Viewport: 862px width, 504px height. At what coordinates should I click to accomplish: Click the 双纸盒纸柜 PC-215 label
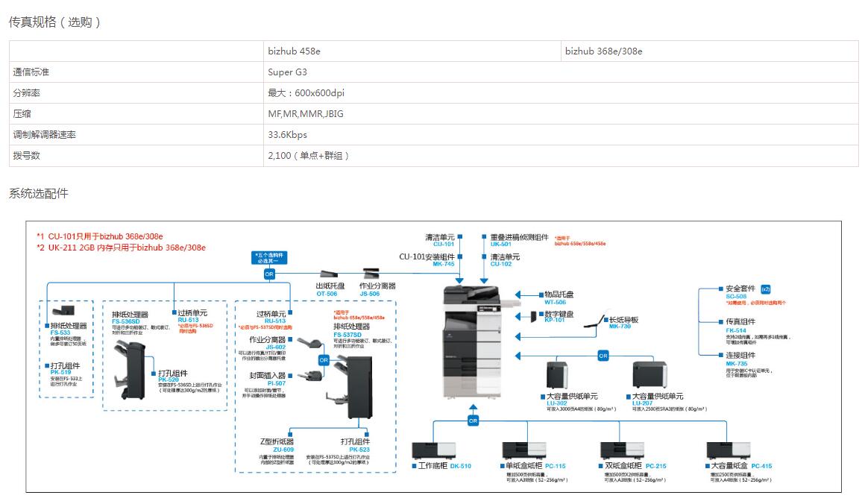tap(635, 465)
